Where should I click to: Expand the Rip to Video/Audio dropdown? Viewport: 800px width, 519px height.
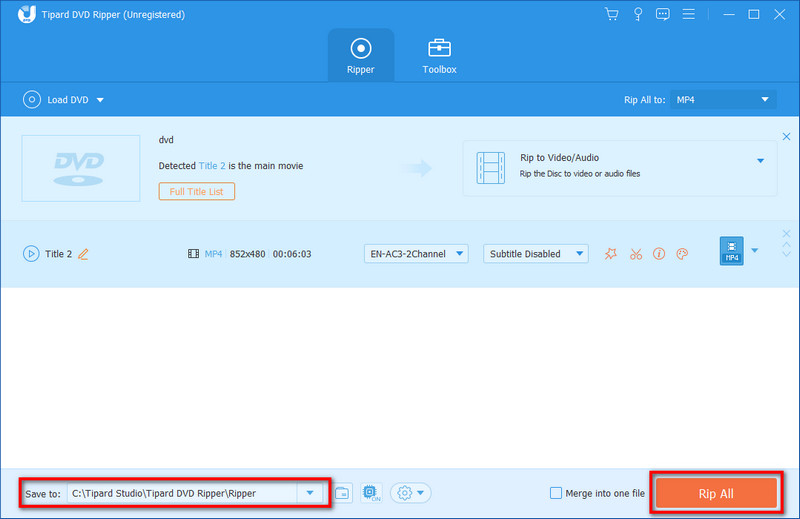(760, 161)
